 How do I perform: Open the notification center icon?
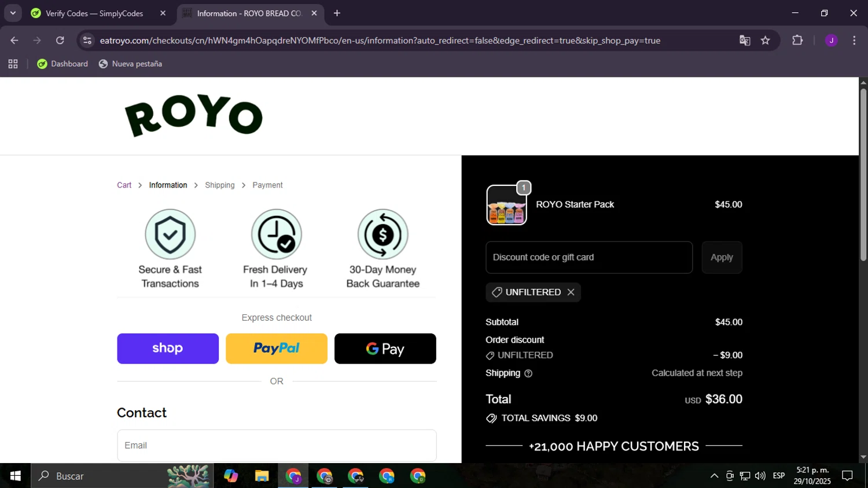pos(847,476)
